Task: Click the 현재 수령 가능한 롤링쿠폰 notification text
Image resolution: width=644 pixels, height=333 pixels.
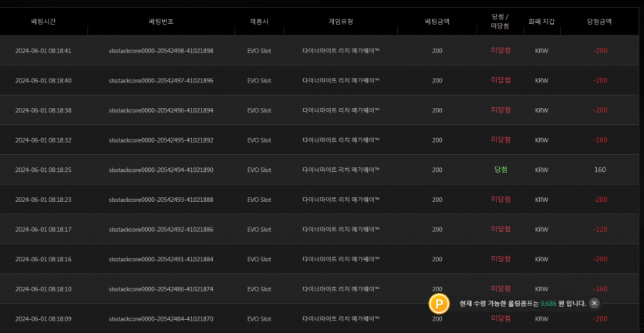Action: 523,304
